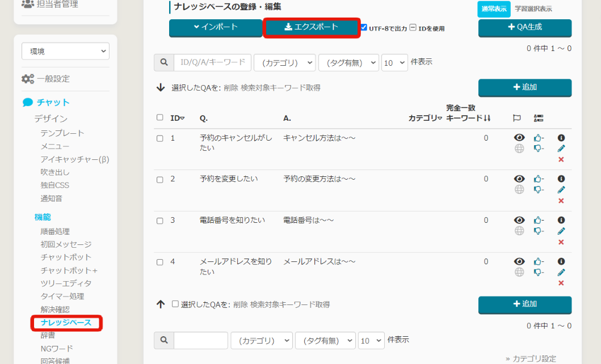Click the flag column header icon
The height and width of the screenshot is (364, 601).
[516, 118]
